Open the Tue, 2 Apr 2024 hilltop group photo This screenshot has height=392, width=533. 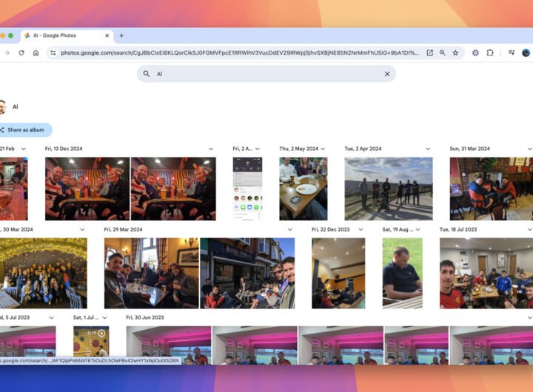(x=388, y=189)
